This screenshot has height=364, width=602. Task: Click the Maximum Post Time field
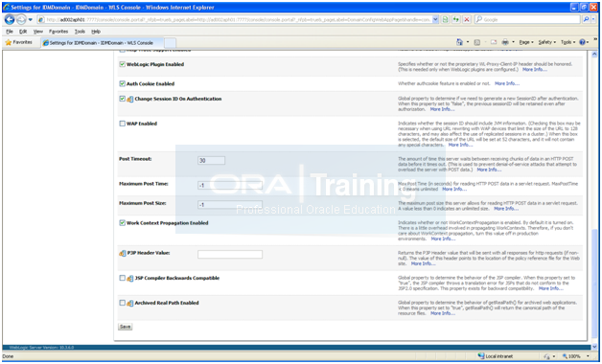click(230, 185)
